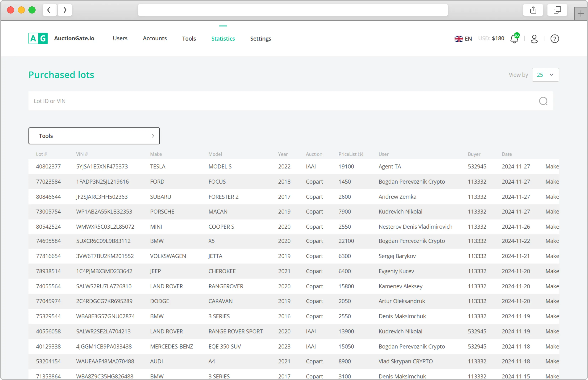Open notifications via the bell icon
Image resolution: width=588 pixels, height=380 pixels.
point(514,39)
